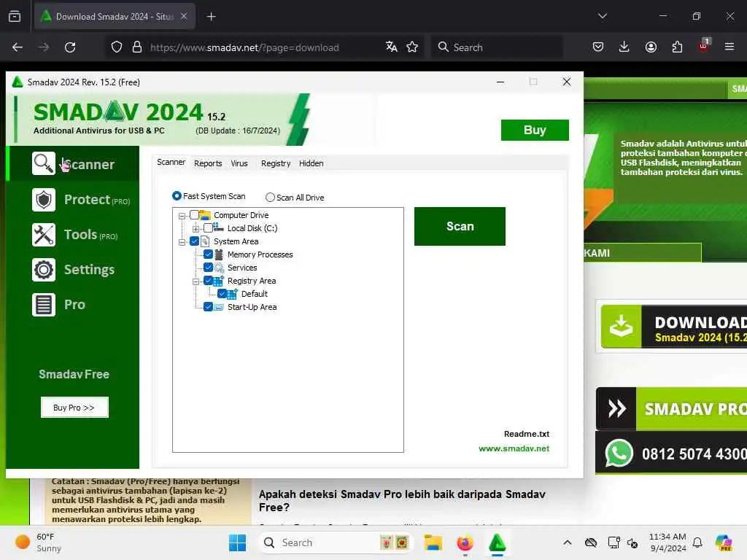The height and width of the screenshot is (560, 747).
Task: Check the Local Disk (C:) checkbox
Action: (x=208, y=228)
